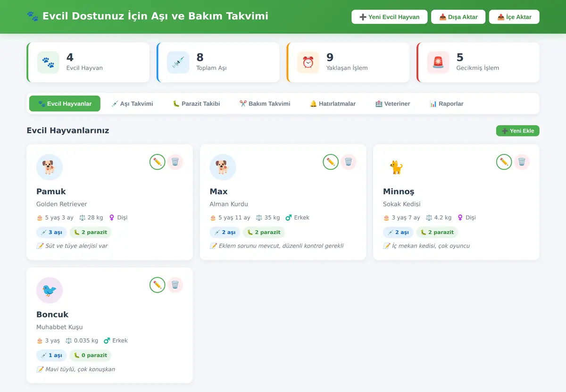View the Raporlar tab

[446, 104]
